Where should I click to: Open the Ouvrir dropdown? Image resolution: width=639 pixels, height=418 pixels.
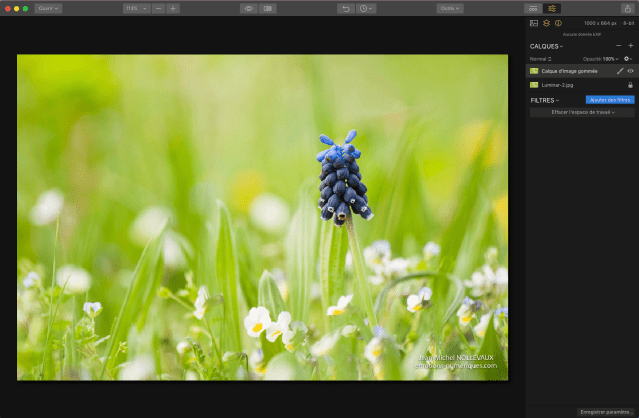pos(48,8)
